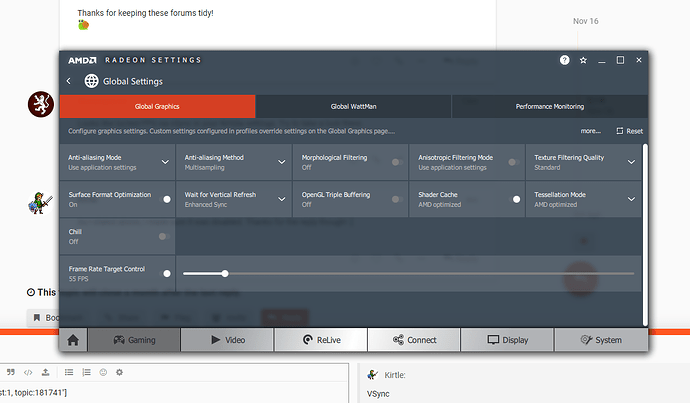Screen dimensions: 690x403
Task: Switch to Global WattMan tab
Action: tap(353, 106)
